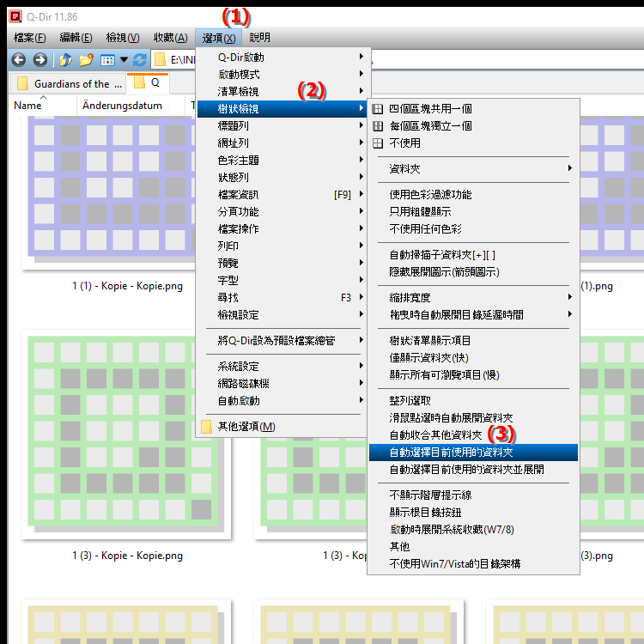
Task: Open the 字型 submenu
Action: [283, 281]
